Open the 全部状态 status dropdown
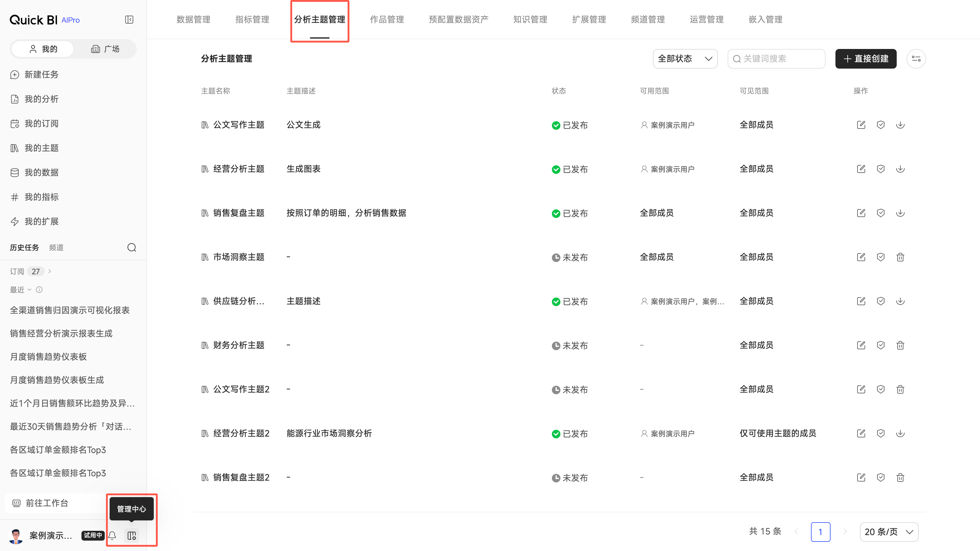Viewport: 980px width, 551px height. point(685,58)
